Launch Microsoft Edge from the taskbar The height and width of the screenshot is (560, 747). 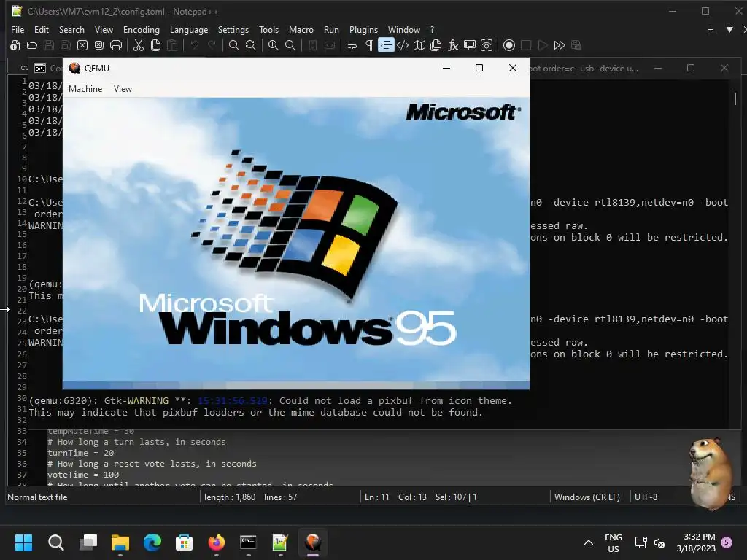coord(152,542)
